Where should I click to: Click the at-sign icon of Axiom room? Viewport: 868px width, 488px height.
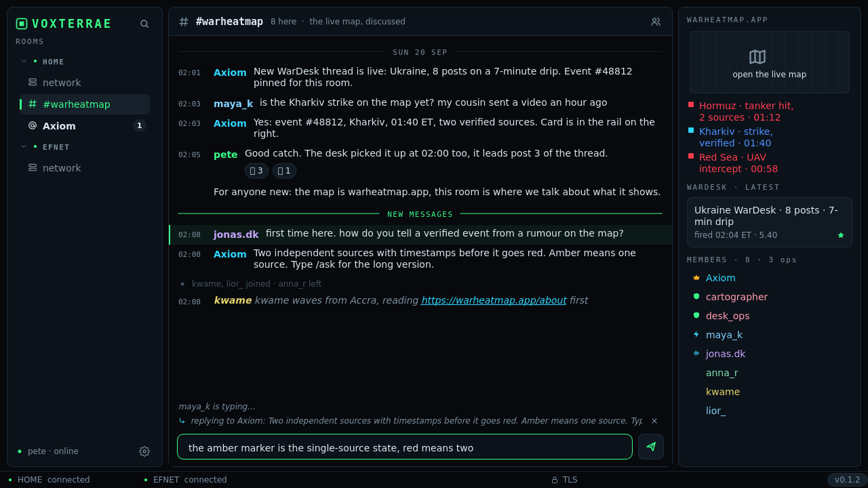click(x=33, y=126)
